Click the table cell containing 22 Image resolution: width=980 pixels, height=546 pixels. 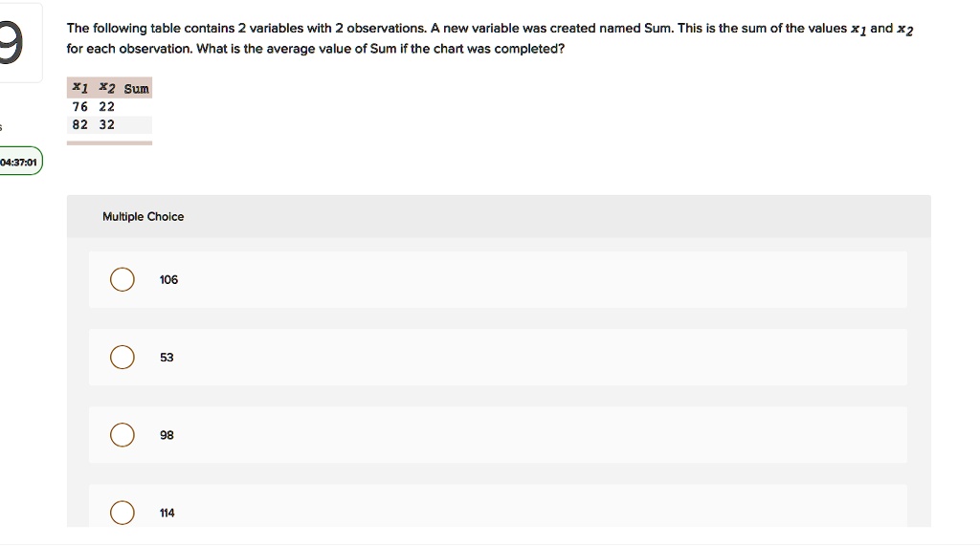[106, 107]
